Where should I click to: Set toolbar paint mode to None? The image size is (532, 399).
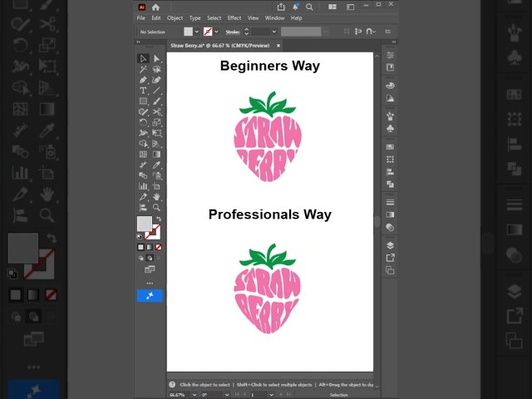point(159,248)
